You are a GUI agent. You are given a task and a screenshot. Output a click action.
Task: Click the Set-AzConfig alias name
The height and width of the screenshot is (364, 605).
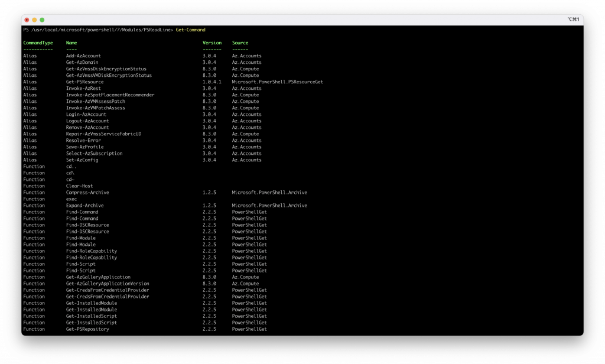(x=82, y=160)
